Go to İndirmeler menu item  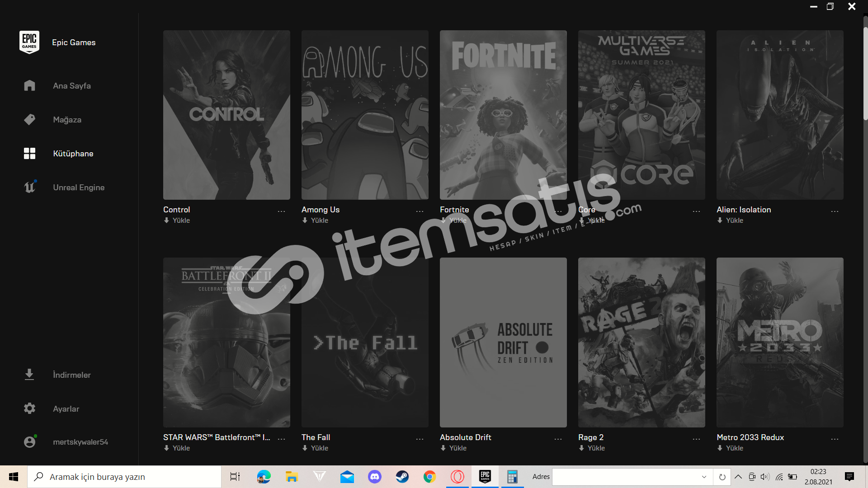click(71, 375)
